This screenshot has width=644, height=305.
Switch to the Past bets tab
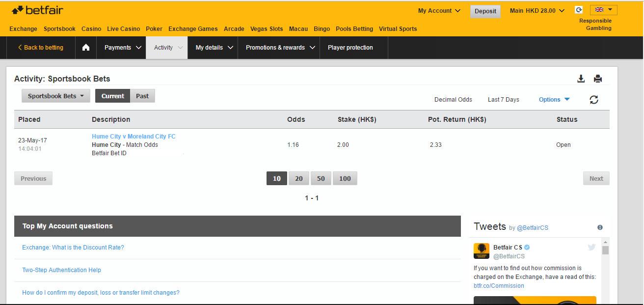pyautogui.click(x=142, y=96)
